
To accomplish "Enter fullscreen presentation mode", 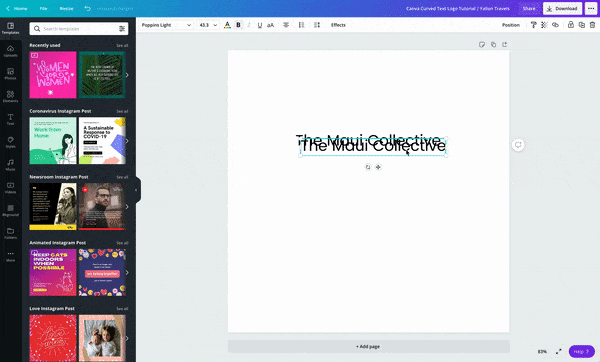I will (x=559, y=351).
